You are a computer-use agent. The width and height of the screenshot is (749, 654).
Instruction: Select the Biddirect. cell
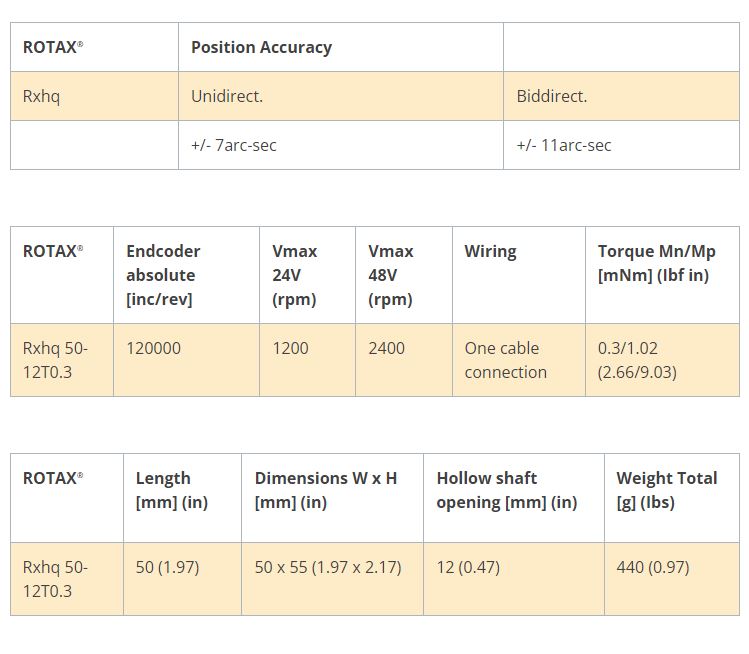pos(551,96)
